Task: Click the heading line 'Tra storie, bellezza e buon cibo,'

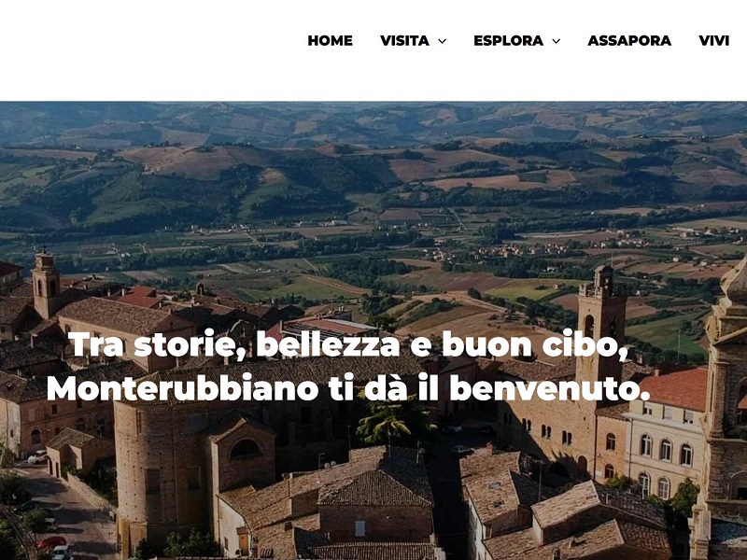Action: 348,343
